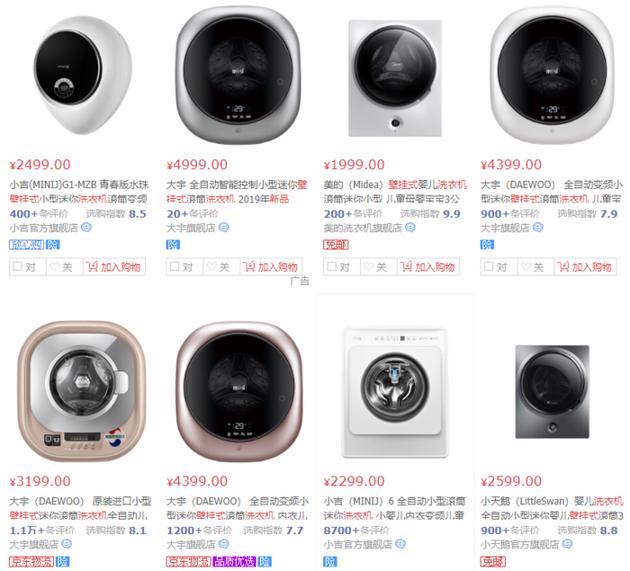Follow the ¥4999 Daewoo item with 关注
The width and height of the screenshot is (630, 571).
(x=221, y=267)
